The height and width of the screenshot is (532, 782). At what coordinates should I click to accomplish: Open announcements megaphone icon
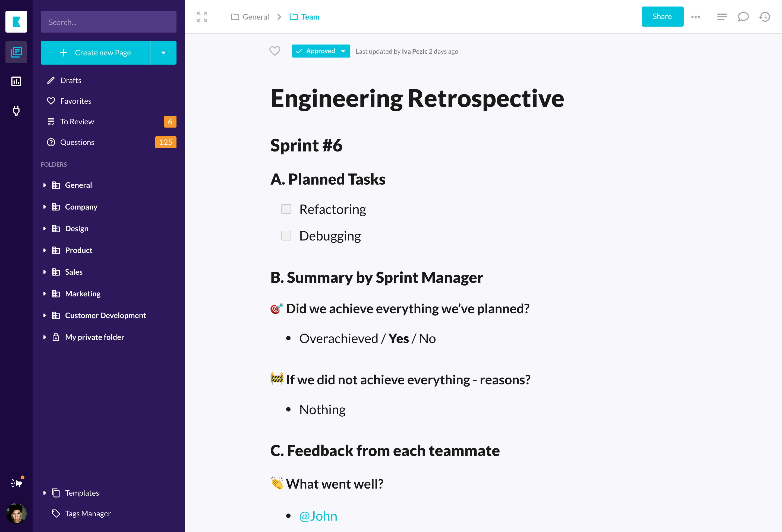point(16,483)
